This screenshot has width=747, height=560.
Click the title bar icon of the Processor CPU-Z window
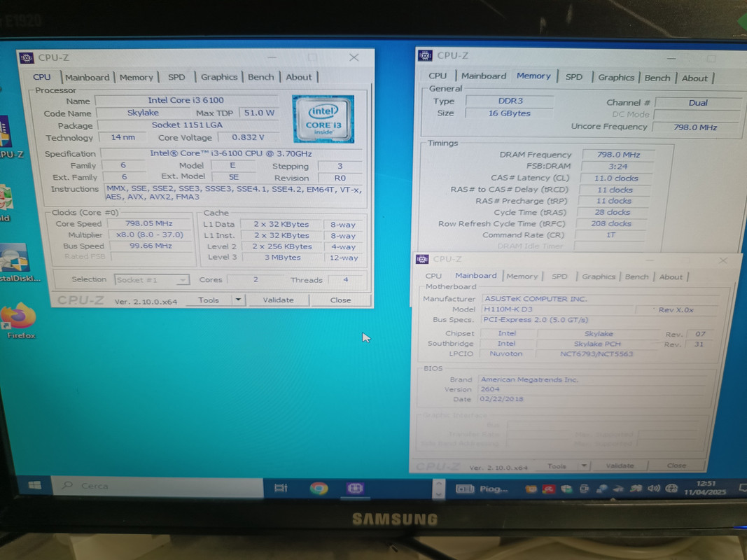click(26, 58)
